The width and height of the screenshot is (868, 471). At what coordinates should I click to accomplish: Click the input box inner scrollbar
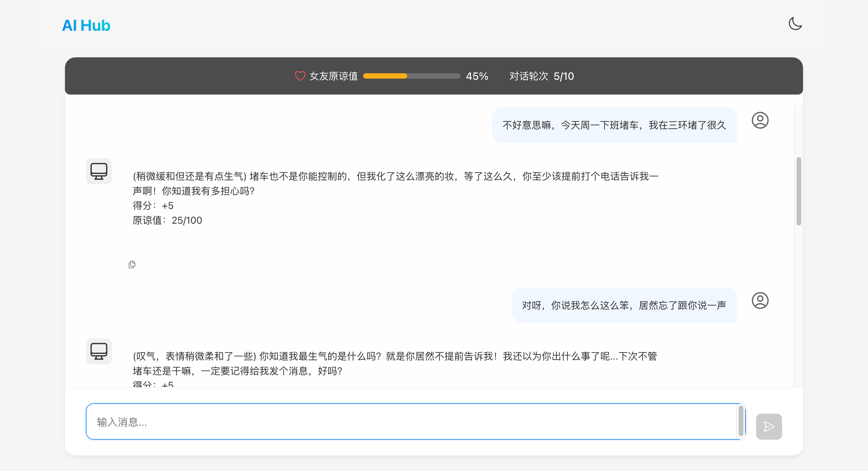741,421
